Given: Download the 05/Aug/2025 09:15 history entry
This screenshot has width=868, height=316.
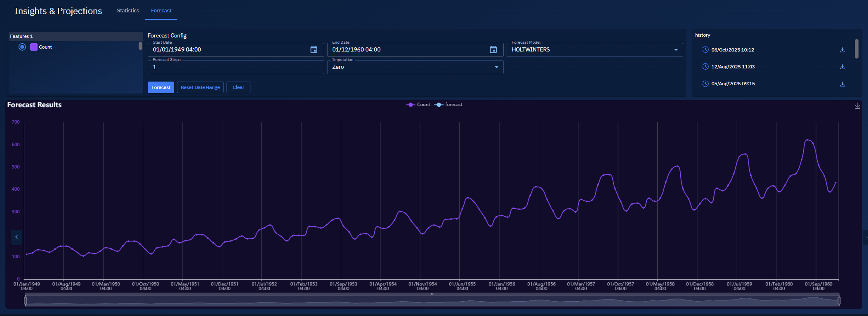Looking at the screenshot, I should coord(842,84).
